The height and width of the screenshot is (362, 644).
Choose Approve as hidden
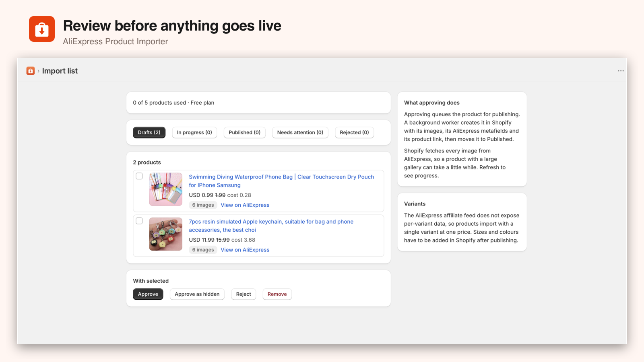pos(197,294)
